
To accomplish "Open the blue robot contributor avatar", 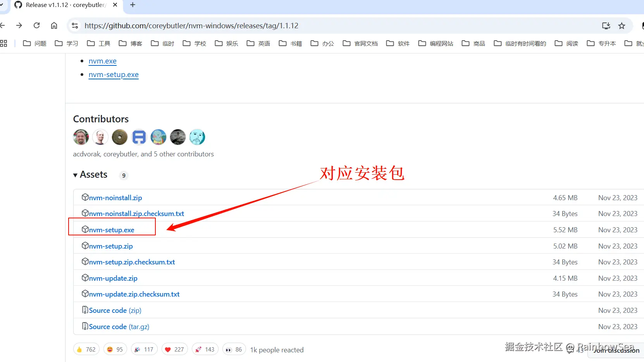I will (x=139, y=137).
